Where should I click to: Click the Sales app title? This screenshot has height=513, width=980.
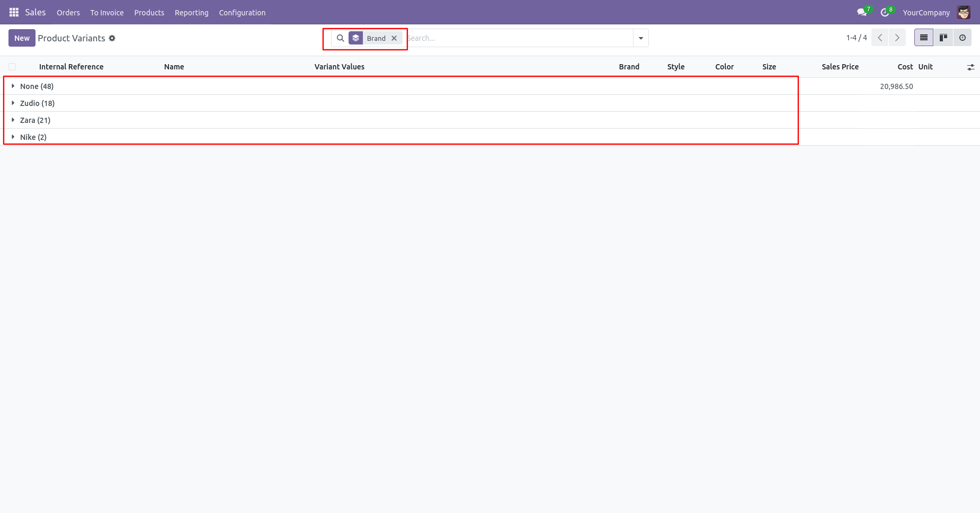35,12
